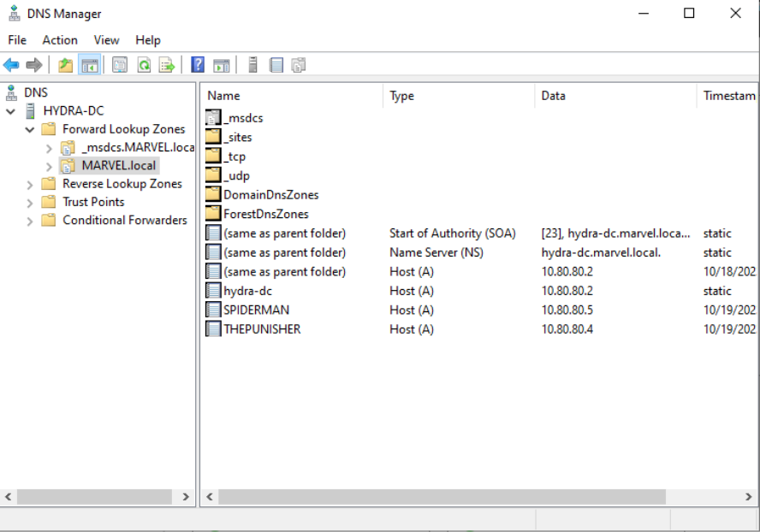Collapse the Forward Lookup Zones node
The height and width of the screenshot is (532, 760).
click(30, 130)
